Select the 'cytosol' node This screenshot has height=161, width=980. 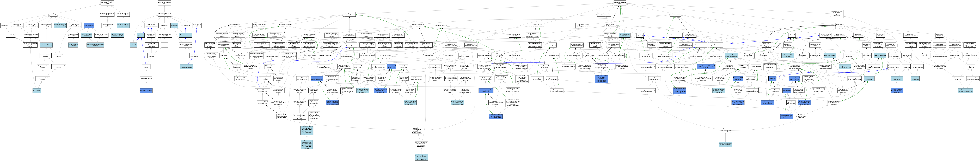pyautogui.click(x=133, y=45)
